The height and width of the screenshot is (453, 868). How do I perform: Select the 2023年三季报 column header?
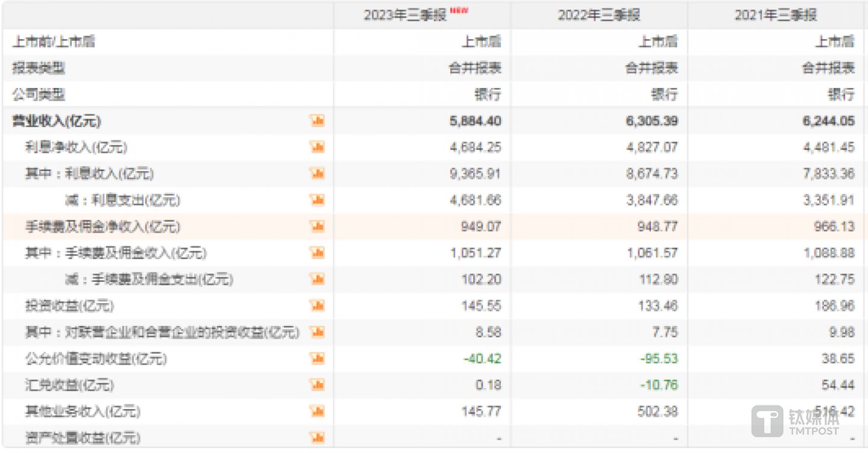(404, 15)
